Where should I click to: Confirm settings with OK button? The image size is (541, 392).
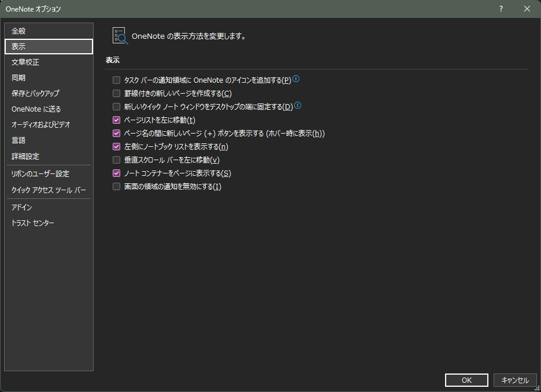point(466,380)
